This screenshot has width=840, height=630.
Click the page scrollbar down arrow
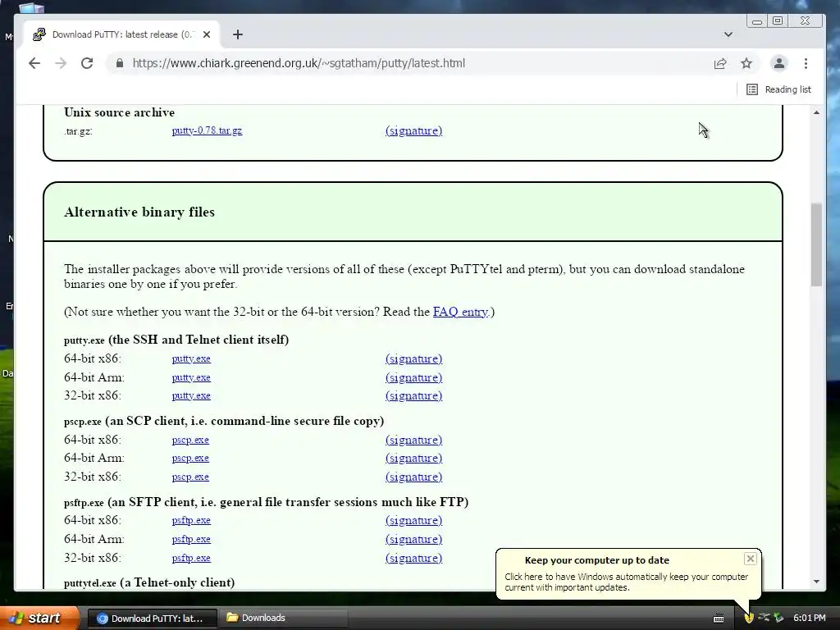coord(816,582)
